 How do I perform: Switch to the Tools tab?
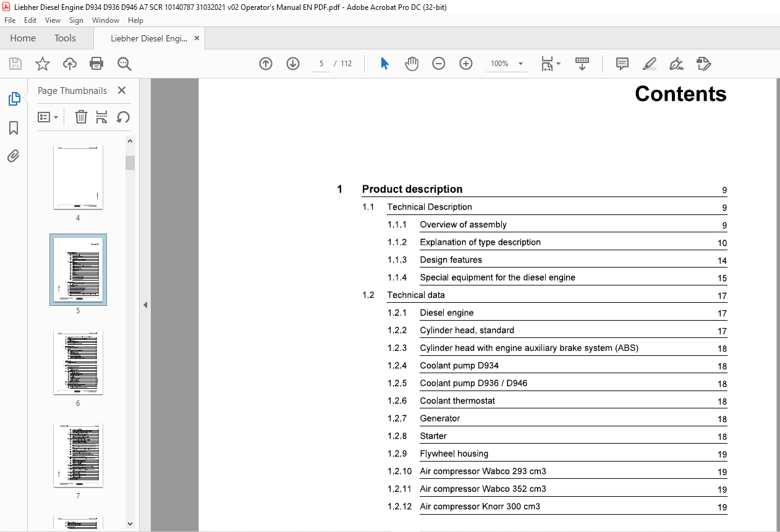(x=65, y=38)
